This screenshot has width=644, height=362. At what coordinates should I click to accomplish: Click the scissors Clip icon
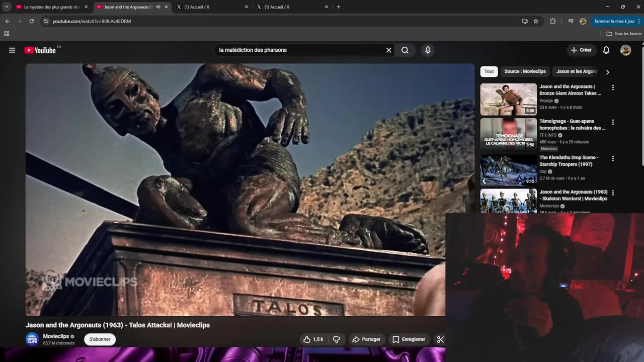coord(440,339)
